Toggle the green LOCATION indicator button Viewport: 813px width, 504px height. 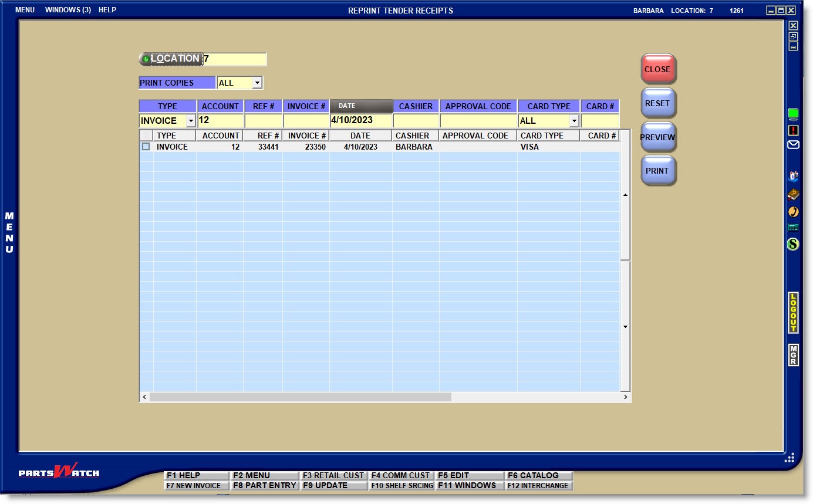pyautogui.click(x=146, y=59)
